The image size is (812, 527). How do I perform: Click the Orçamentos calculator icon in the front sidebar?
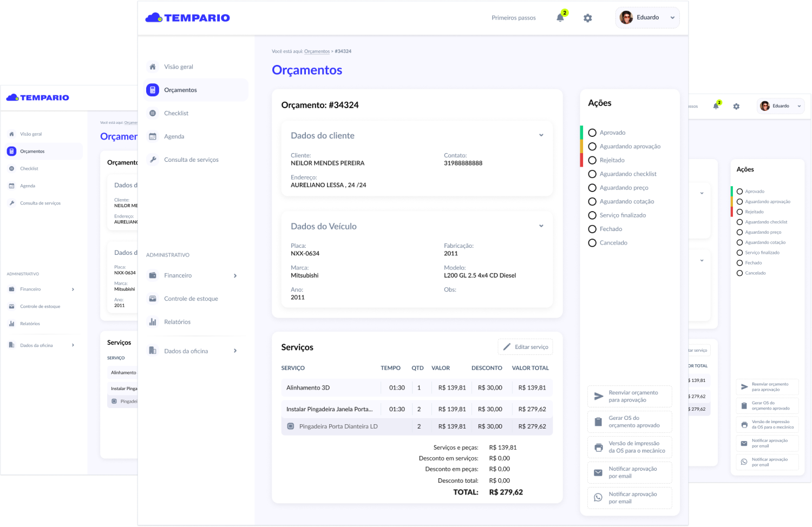point(153,90)
